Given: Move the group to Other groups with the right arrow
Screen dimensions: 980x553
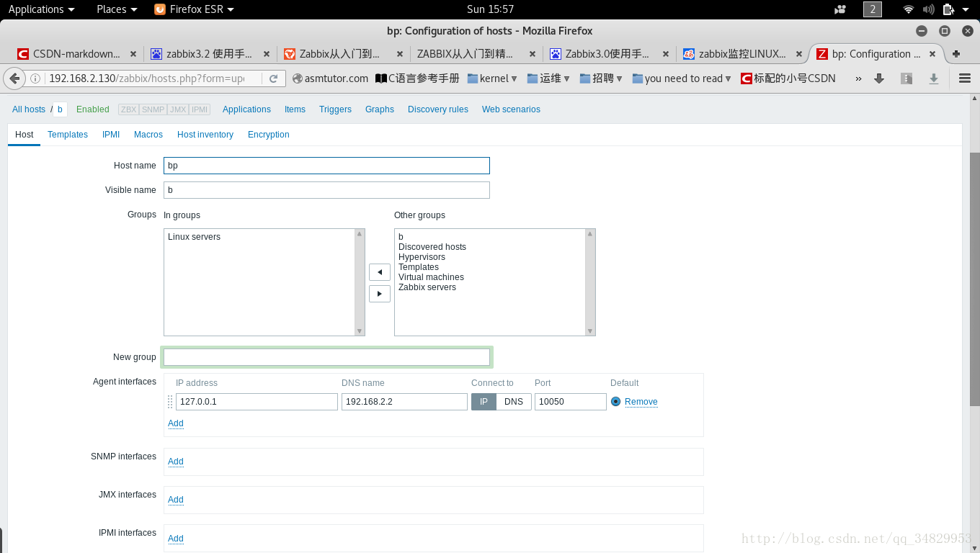Looking at the screenshot, I should point(380,294).
